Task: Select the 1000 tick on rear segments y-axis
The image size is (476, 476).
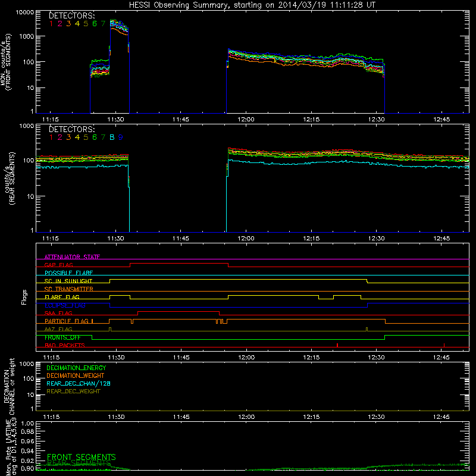Action: click(26, 126)
